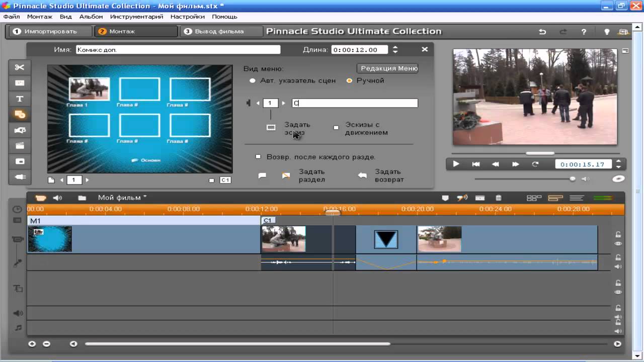
Task: Switch to timeline view icon
Action: click(x=555, y=198)
